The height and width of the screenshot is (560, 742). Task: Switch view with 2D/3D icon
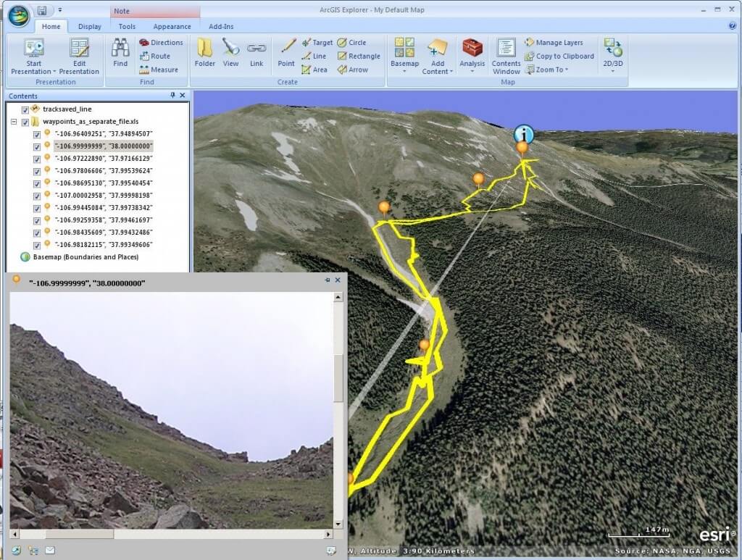tap(613, 55)
